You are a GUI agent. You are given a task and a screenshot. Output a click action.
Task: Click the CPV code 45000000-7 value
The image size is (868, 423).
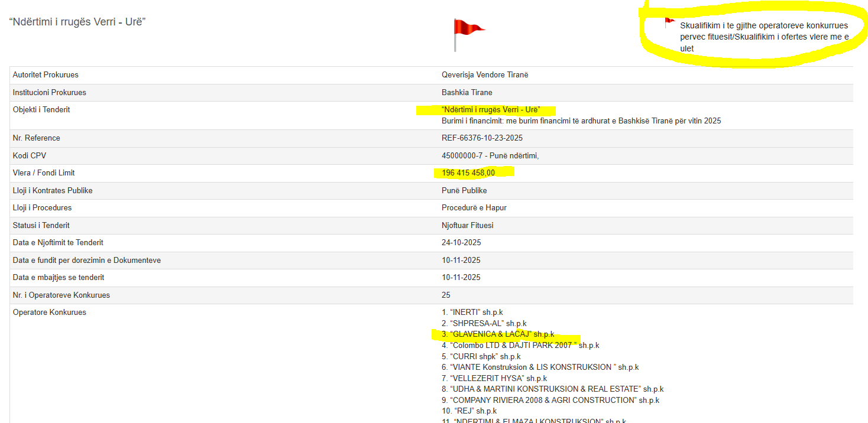pyautogui.click(x=490, y=156)
